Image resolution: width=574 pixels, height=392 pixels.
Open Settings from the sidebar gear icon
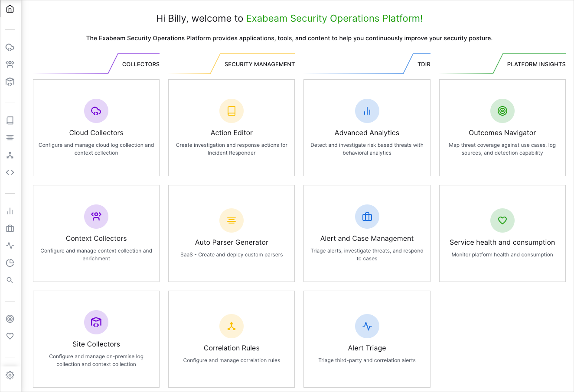pos(10,375)
